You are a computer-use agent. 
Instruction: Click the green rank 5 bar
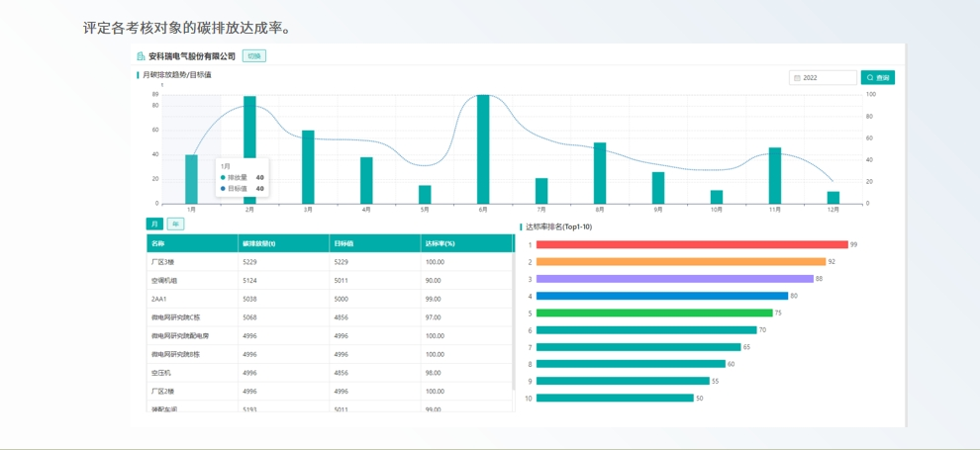(653, 313)
